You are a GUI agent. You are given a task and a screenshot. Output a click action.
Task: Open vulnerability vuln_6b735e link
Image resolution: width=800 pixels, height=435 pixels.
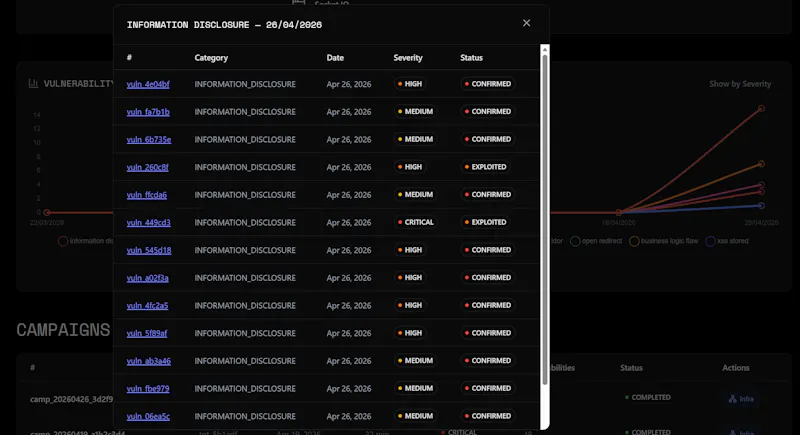click(x=149, y=139)
